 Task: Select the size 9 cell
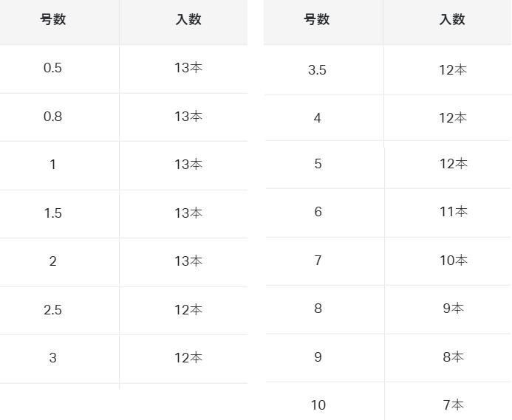pyautogui.click(x=318, y=357)
